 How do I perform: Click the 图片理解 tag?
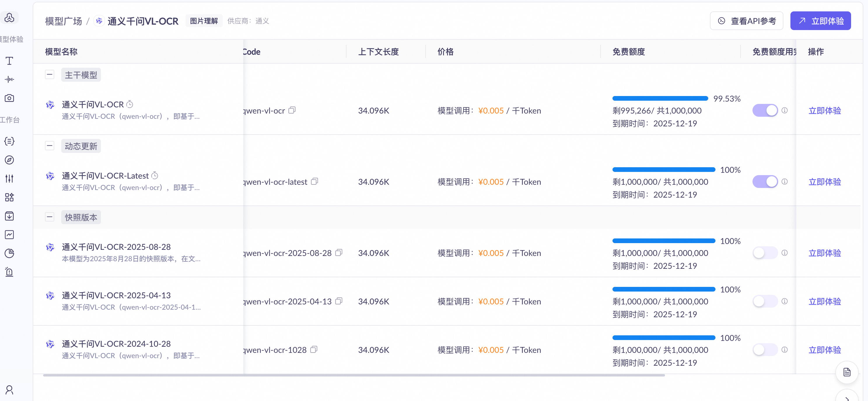click(204, 21)
